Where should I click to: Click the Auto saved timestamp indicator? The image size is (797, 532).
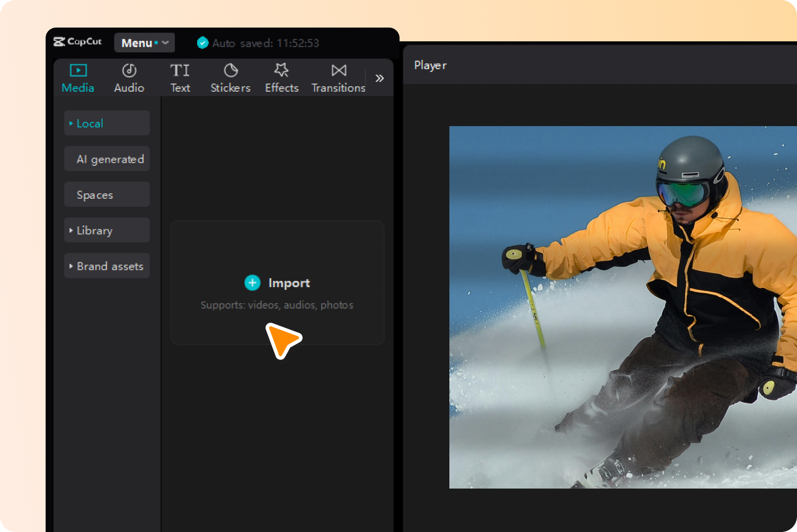click(x=265, y=43)
